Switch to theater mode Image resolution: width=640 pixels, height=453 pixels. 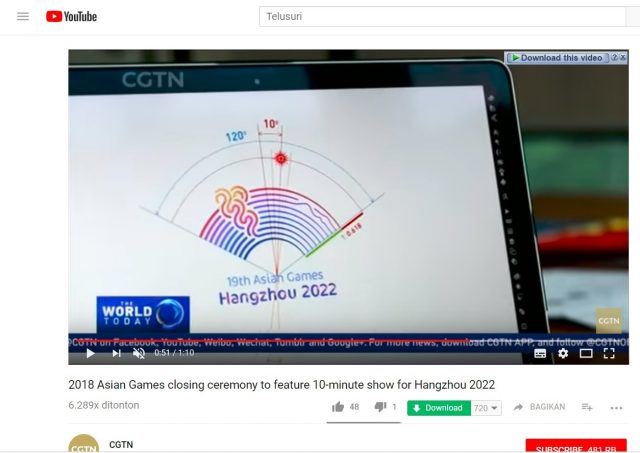[x=586, y=353]
